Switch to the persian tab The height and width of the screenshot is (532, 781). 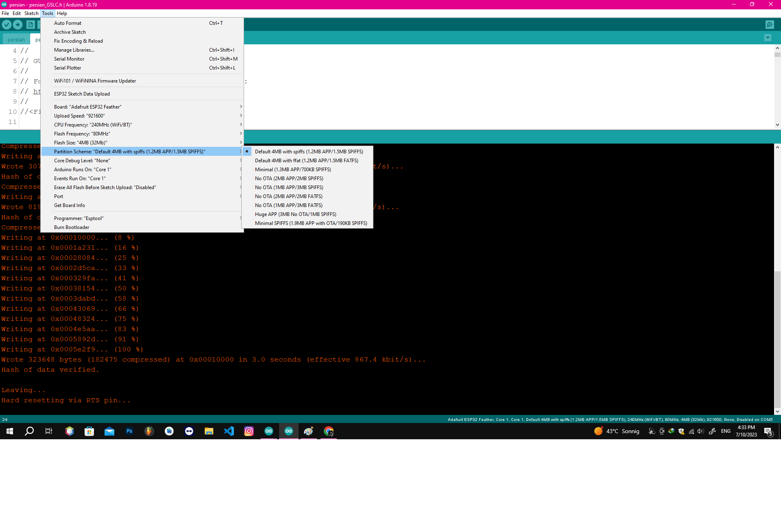(16, 39)
